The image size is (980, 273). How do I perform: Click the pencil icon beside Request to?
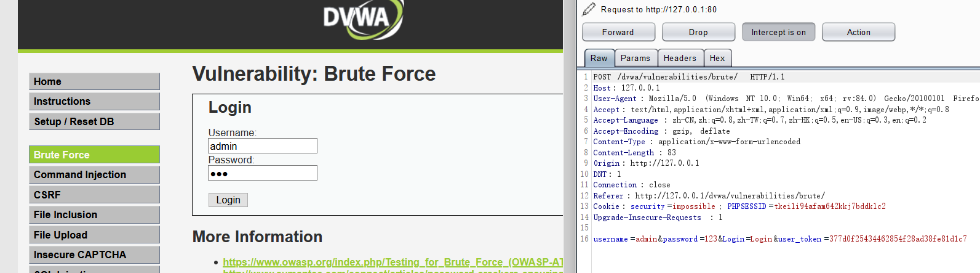click(589, 9)
